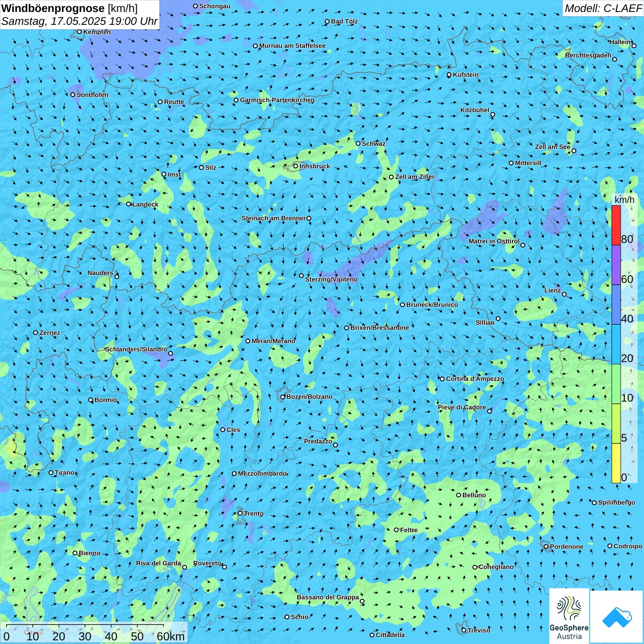The height and width of the screenshot is (644, 644).
Task: Click the blue cloud app logo
Action: coord(617,617)
